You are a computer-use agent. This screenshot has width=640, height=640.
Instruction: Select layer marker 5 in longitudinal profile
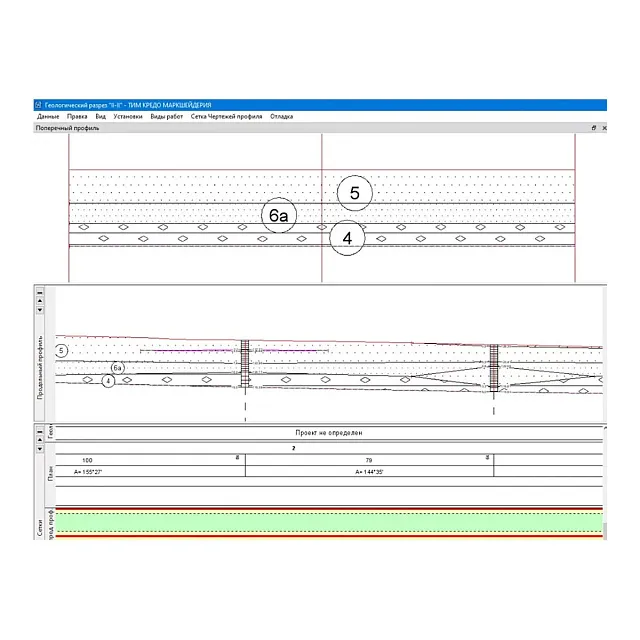click(61, 350)
